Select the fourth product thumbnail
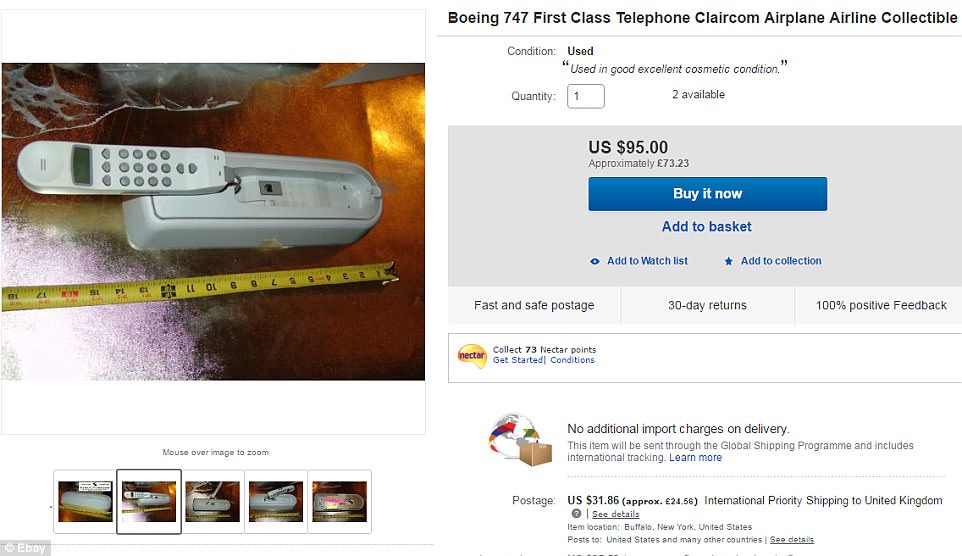The height and width of the screenshot is (556, 962). (276, 502)
